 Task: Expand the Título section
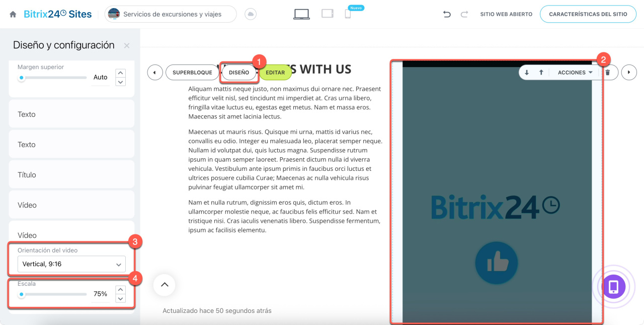71,175
